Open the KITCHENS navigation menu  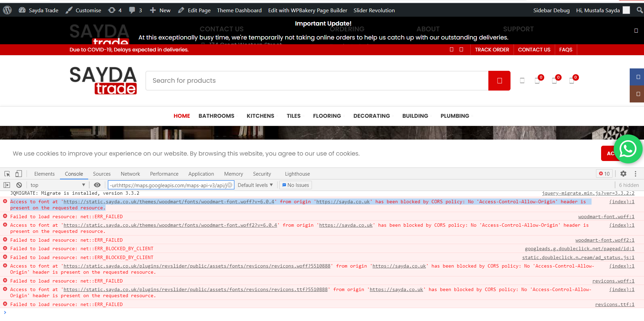click(x=261, y=116)
